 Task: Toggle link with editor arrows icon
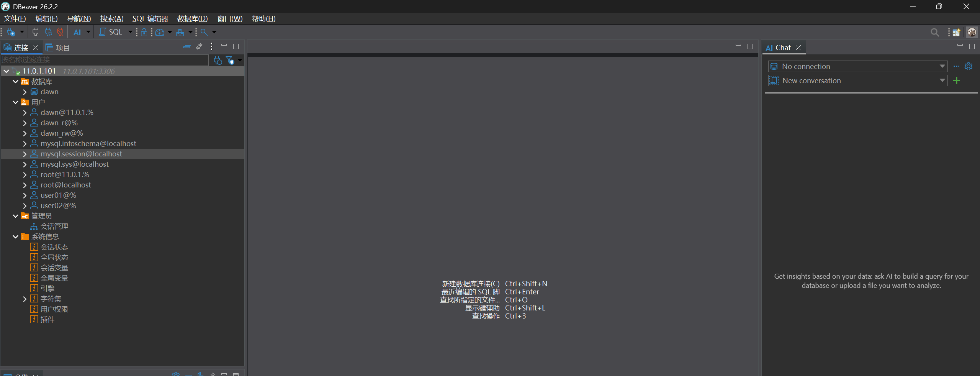click(199, 47)
